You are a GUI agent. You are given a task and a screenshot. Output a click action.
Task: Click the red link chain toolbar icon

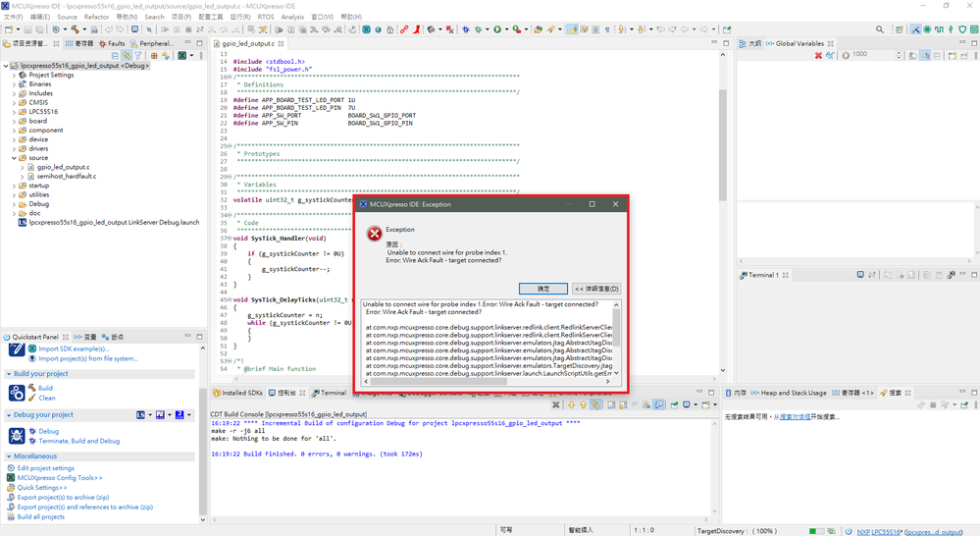(404, 29)
